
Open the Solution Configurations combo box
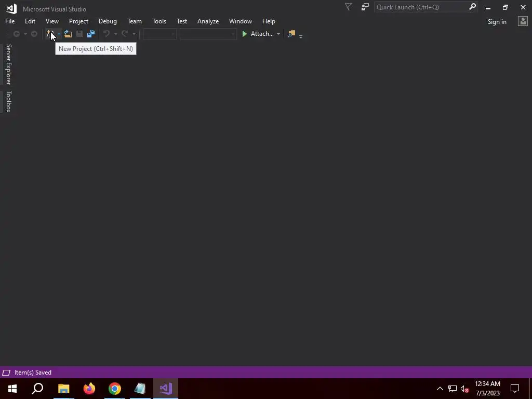pyautogui.click(x=159, y=34)
